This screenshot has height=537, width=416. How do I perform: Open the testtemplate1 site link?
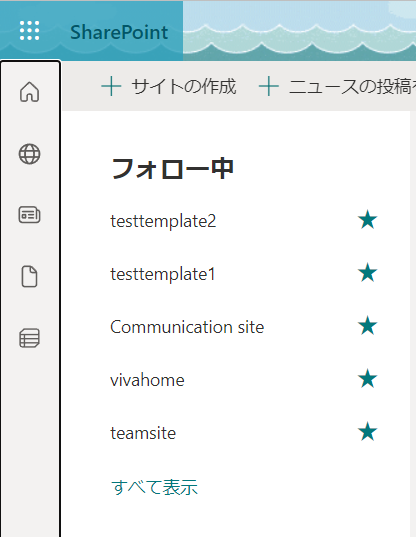[x=163, y=274]
